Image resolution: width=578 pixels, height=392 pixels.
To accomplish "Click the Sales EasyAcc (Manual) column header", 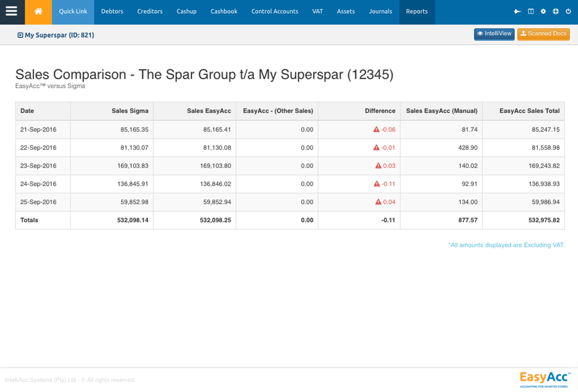I will [x=442, y=111].
